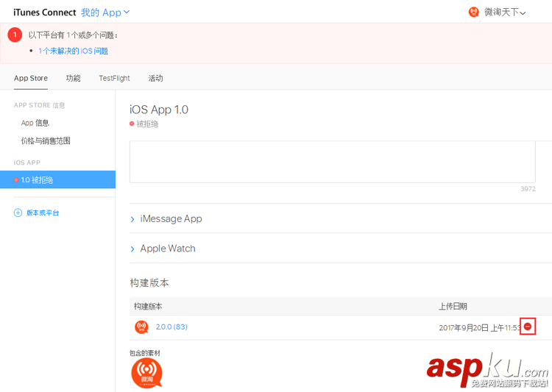Select the 1.0 被拒绝 version item

click(x=57, y=179)
